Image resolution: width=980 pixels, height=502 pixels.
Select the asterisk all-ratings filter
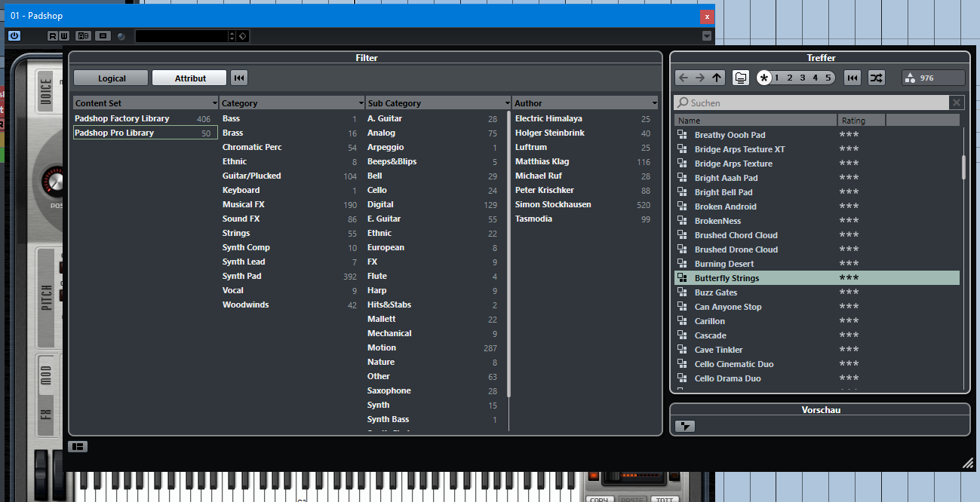click(764, 78)
